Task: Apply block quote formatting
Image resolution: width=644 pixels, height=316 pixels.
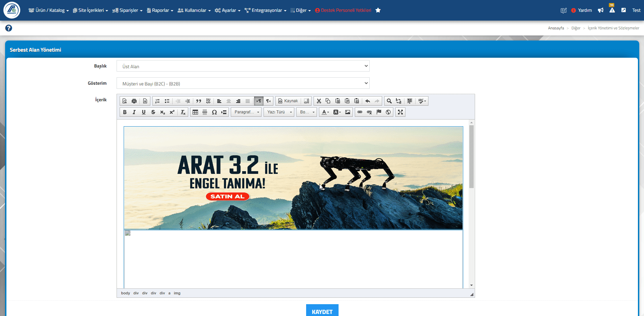Action: [x=199, y=101]
